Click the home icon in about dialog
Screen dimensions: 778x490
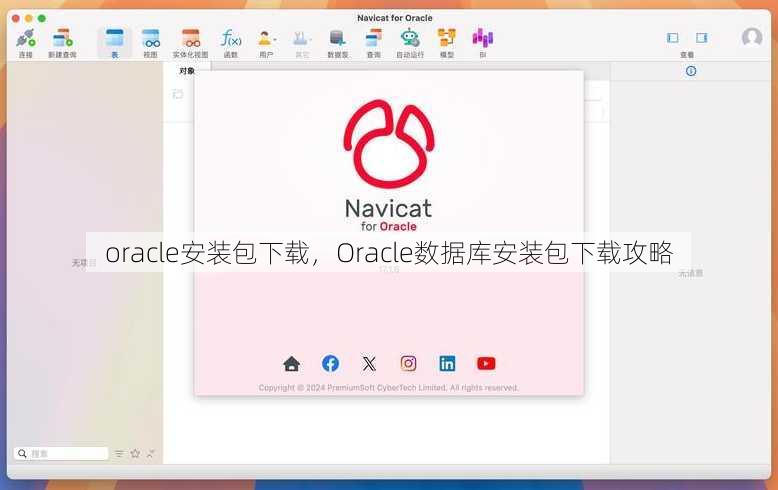click(292, 364)
